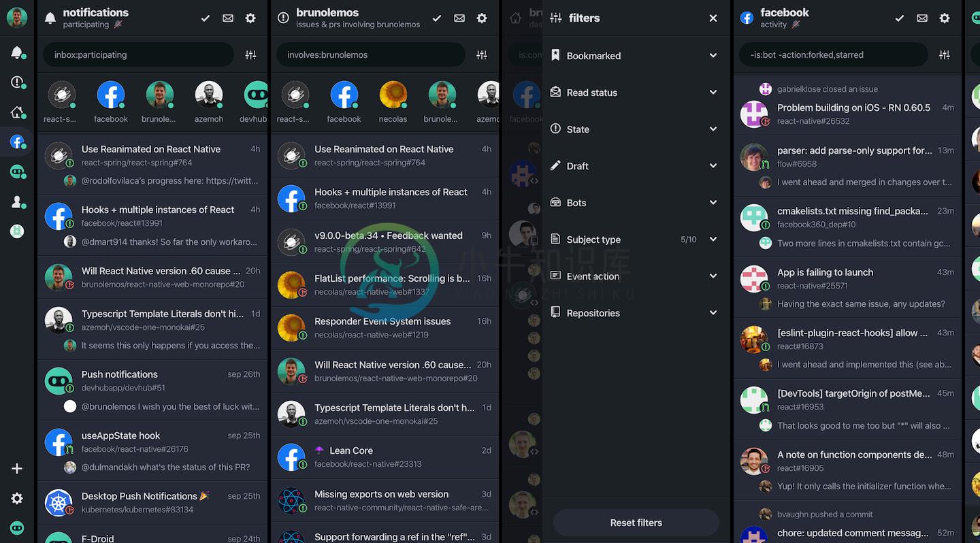Click the inbox:participating search field

click(139, 55)
